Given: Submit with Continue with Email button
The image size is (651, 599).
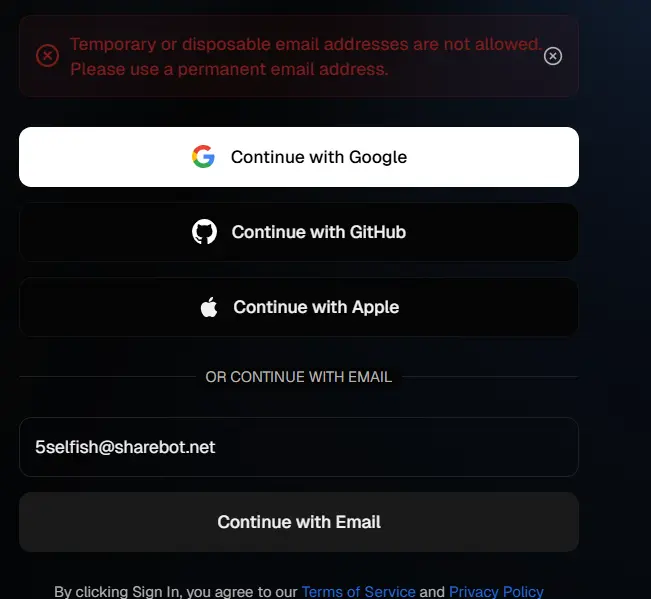Looking at the screenshot, I should coord(299,522).
